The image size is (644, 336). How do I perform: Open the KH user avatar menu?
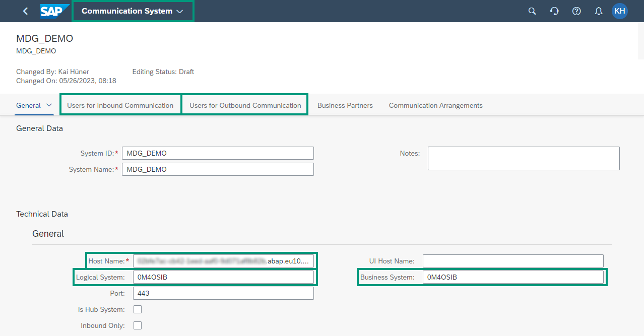619,11
